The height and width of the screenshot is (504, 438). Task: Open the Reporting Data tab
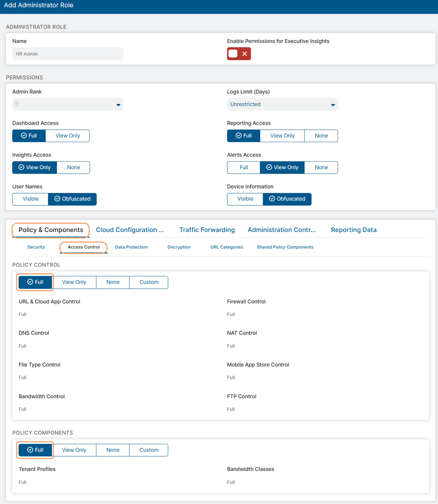(353, 230)
